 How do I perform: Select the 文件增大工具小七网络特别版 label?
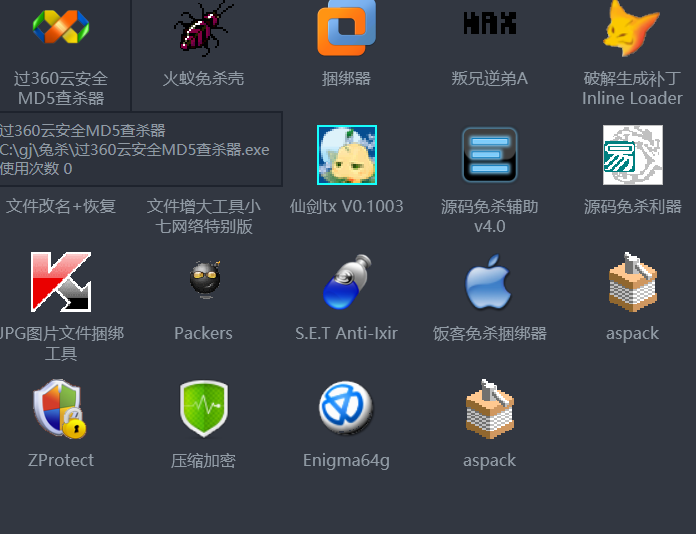204,216
